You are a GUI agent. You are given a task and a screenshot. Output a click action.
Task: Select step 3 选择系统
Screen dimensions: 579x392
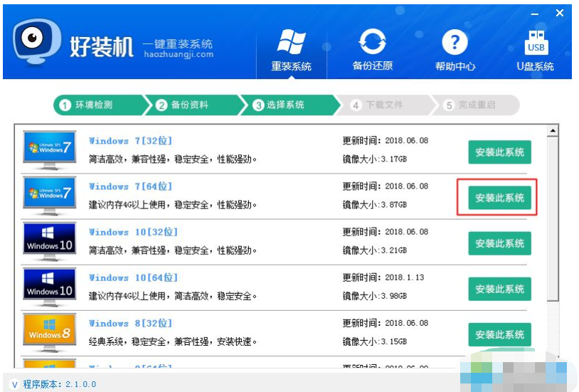(x=289, y=105)
